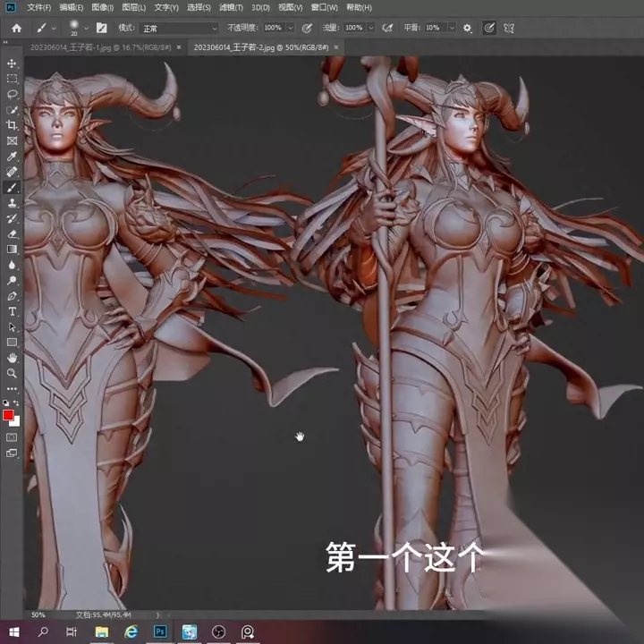
Task: Click the white background color swatch
Action: 16,422
